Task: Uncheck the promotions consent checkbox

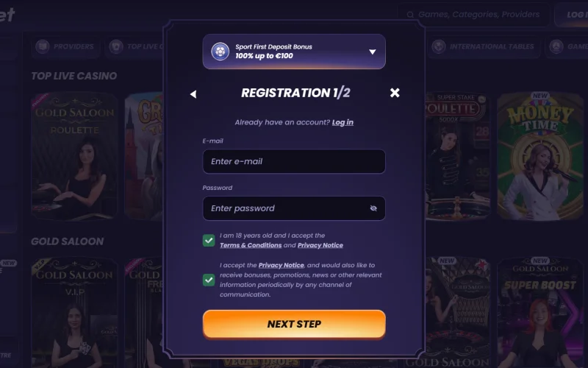Action: pos(209,280)
